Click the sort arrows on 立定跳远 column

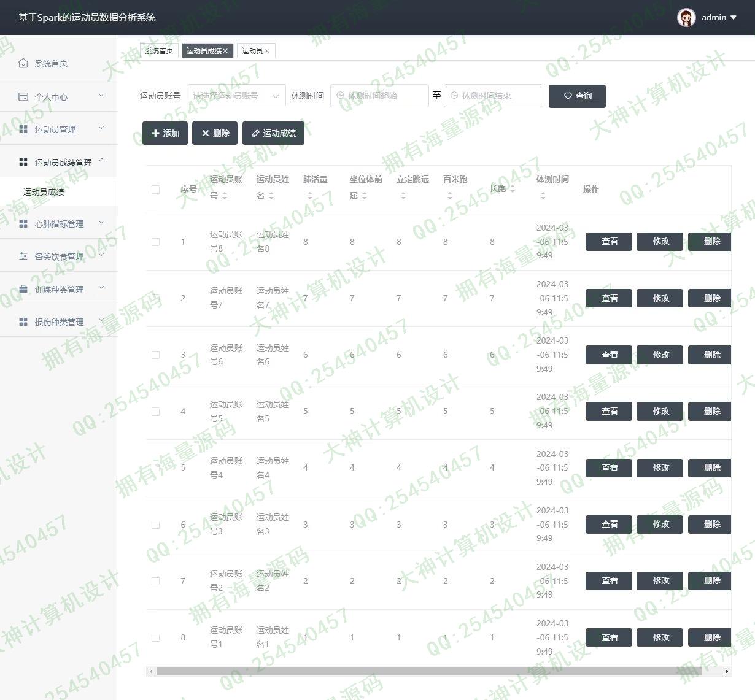click(x=403, y=196)
